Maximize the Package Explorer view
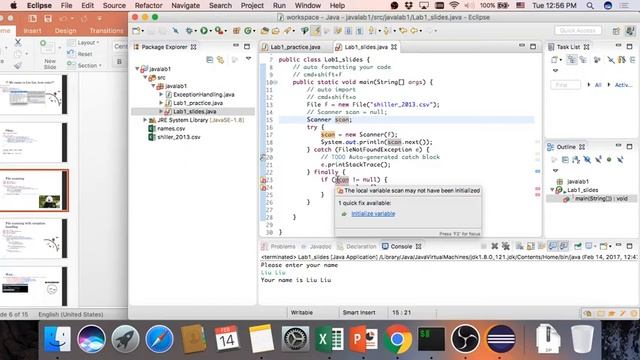The image size is (640, 360). [x=247, y=47]
